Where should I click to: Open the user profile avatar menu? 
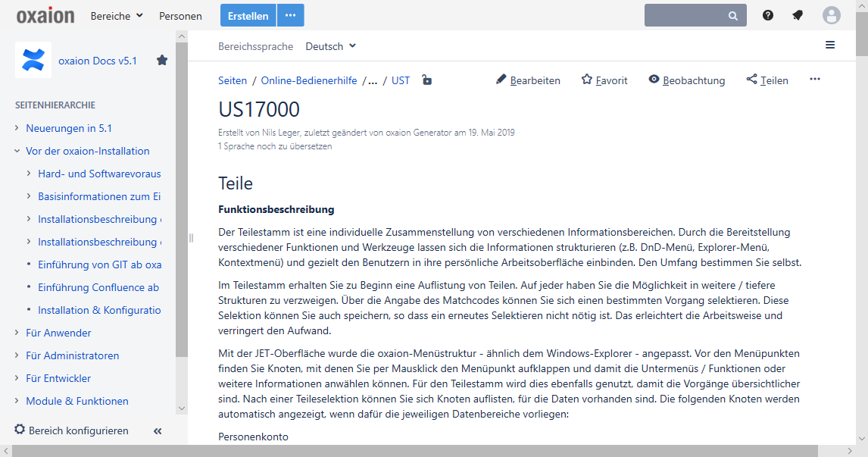point(832,15)
